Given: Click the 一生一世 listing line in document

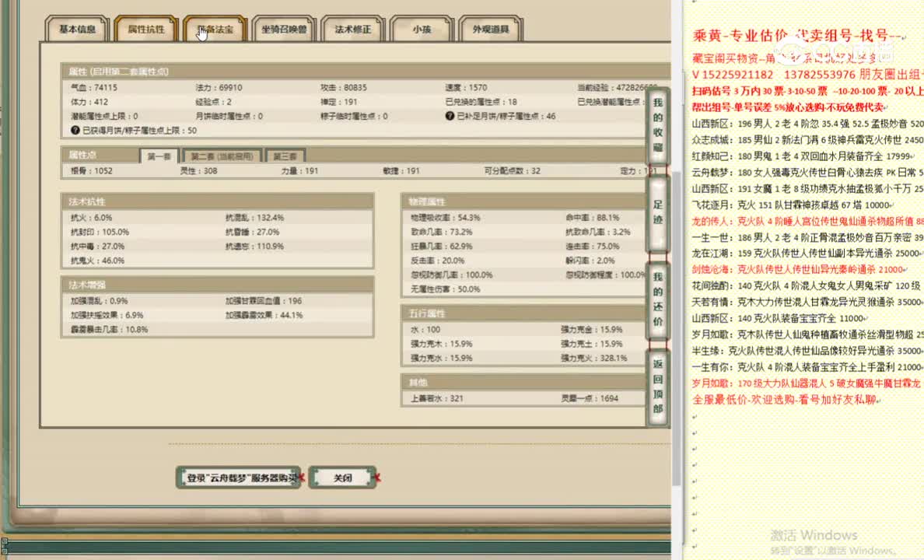Looking at the screenshot, I should tap(807, 237).
